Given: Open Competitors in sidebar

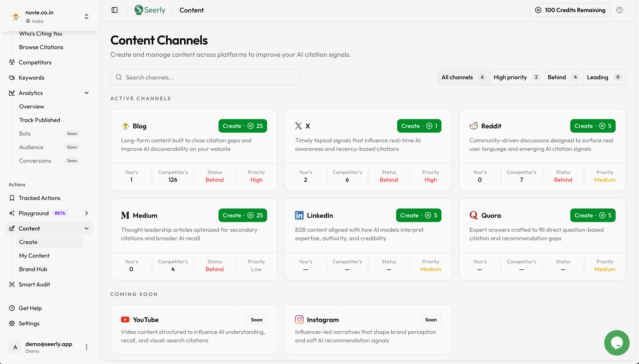Looking at the screenshot, I should tap(35, 62).
